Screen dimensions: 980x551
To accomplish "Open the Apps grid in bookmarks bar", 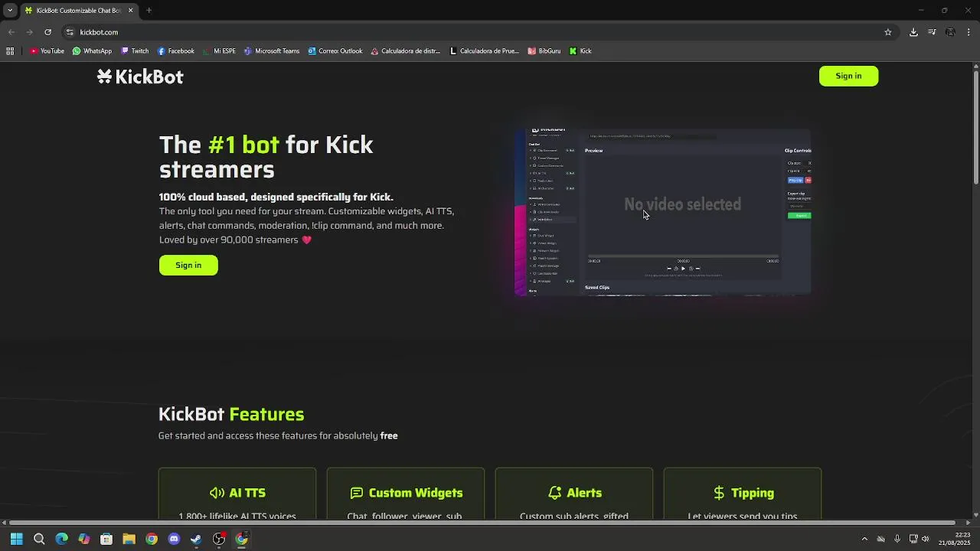I will (10, 51).
